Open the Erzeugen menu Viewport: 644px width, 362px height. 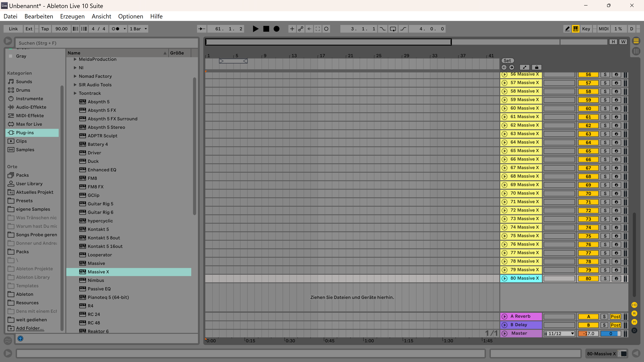(72, 16)
